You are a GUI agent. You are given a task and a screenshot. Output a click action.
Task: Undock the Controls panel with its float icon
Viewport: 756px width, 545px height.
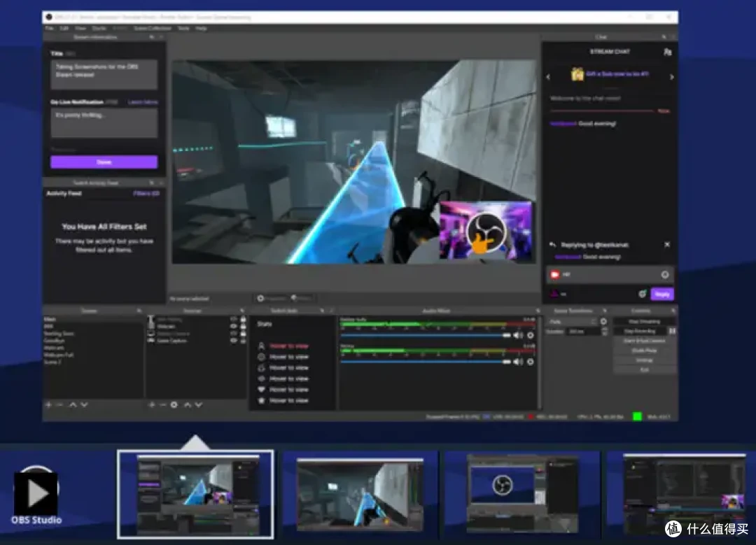[673, 311]
